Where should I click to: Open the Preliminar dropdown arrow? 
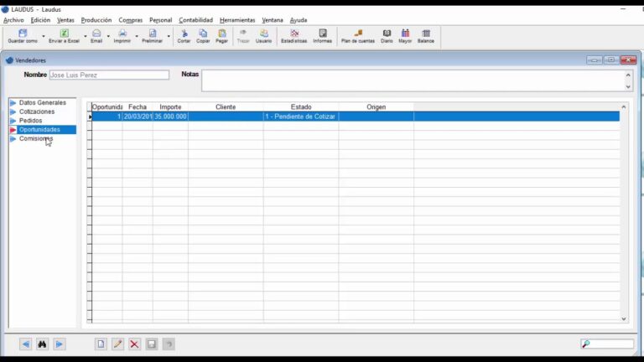169,36
